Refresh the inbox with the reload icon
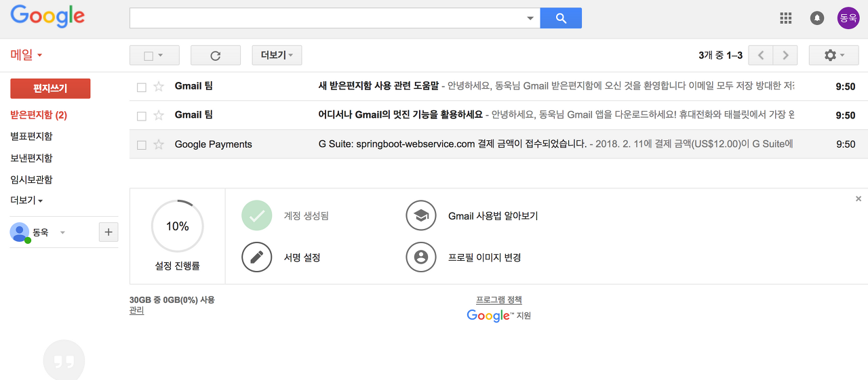Screen dimensions: 868x380 tap(216, 56)
